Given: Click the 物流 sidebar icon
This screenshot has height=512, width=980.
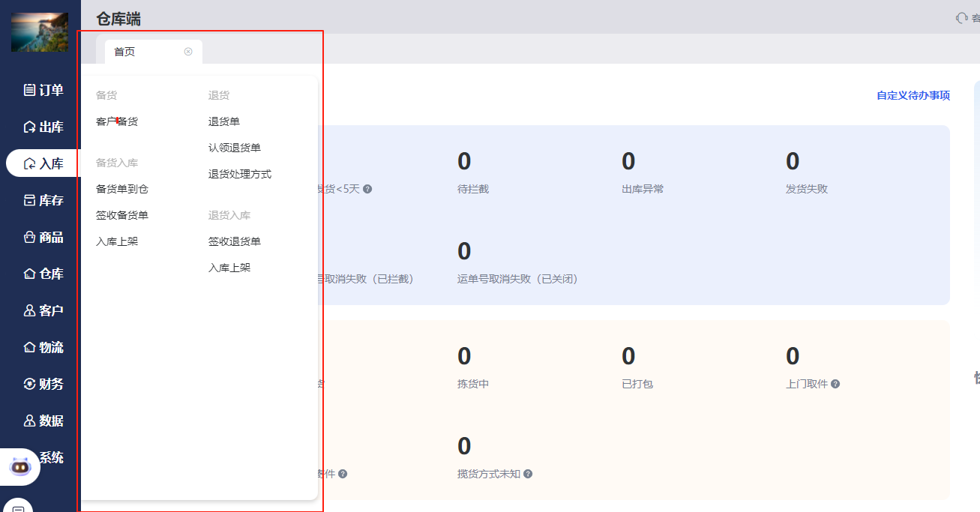Looking at the screenshot, I should coord(30,347).
